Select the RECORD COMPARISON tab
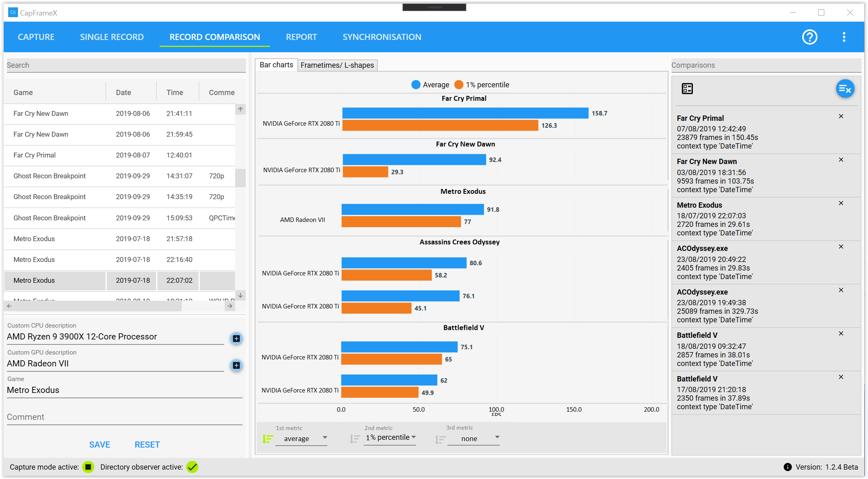This screenshot has height=479, width=868. [215, 37]
